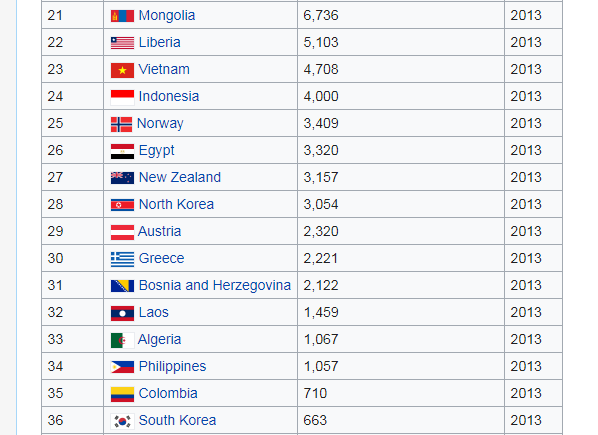Click the New Zealand flag icon
The image size is (598, 435).
[122, 178]
